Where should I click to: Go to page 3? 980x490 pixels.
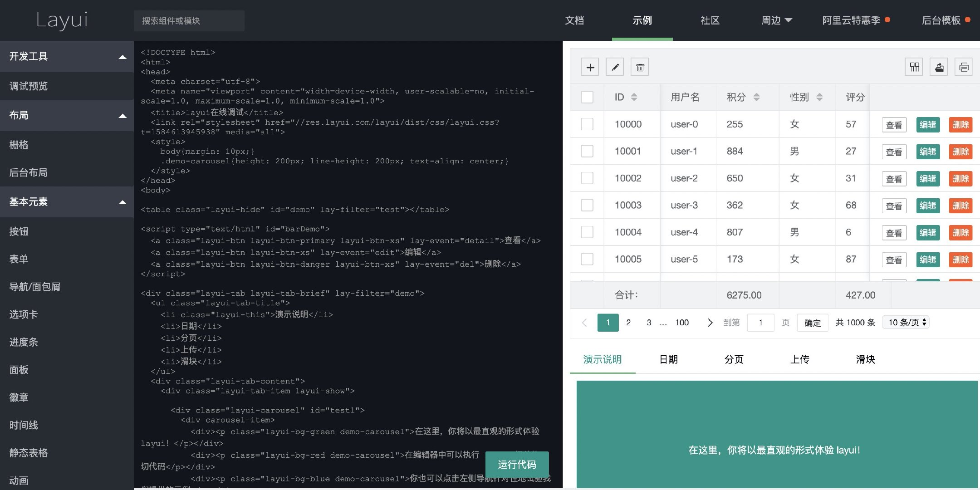tap(649, 323)
